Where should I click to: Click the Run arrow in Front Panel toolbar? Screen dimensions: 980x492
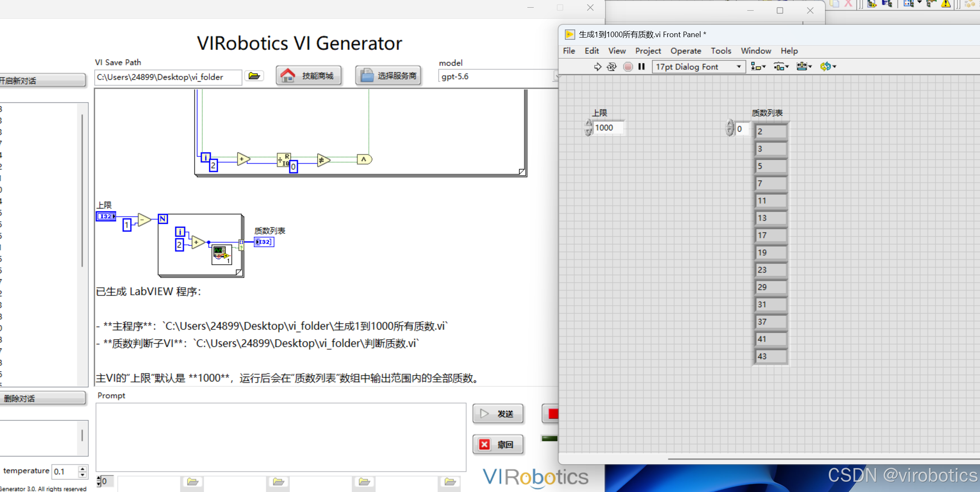click(597, 67)
